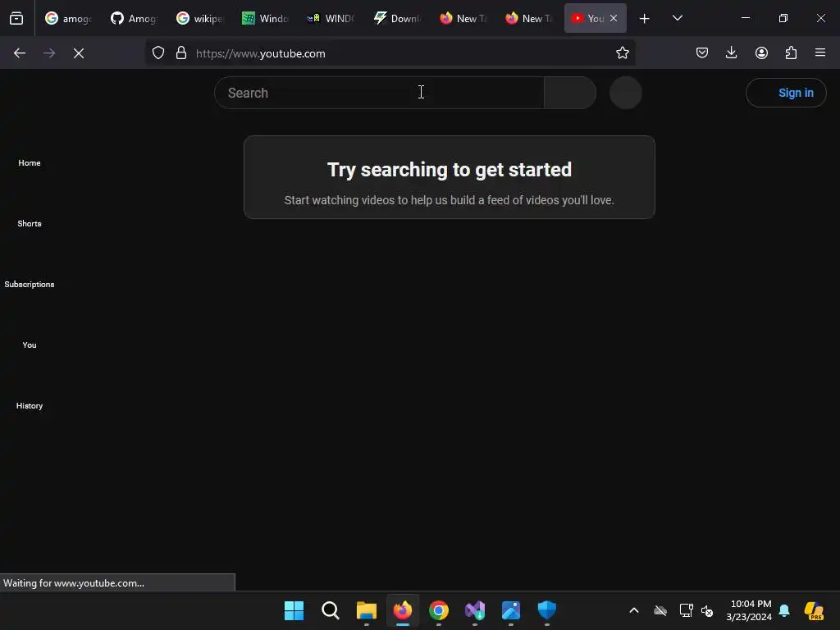Screen dimensions: 840x630
Task: Switch to the 'wikipe' Google tab
Action: click(x=199, y=18)
